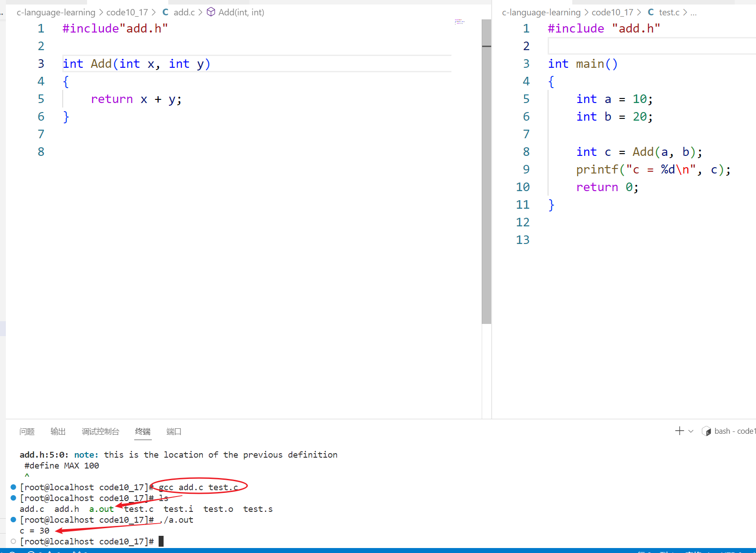Click line number 13 in test.c
The height and width of the screenshot is (553, 756).
coord(523,240)
